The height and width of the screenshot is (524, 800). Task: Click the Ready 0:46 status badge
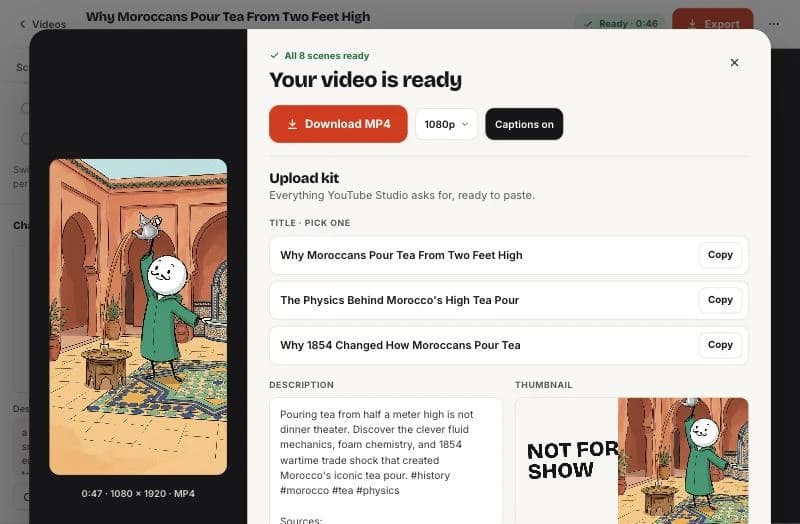point(621,23)
